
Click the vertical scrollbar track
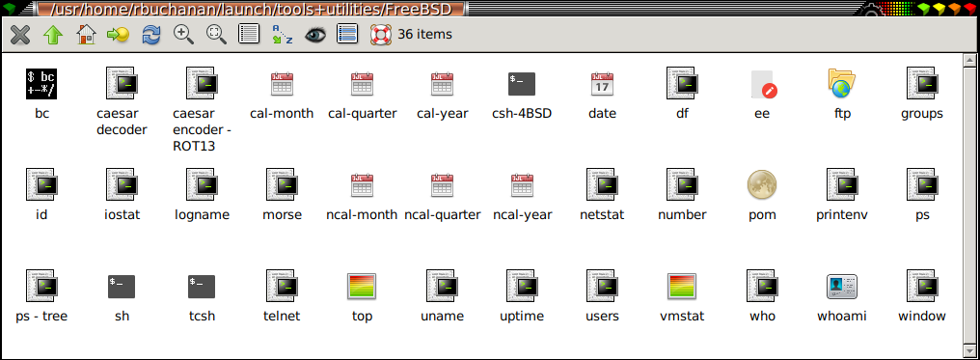(969, 205)
